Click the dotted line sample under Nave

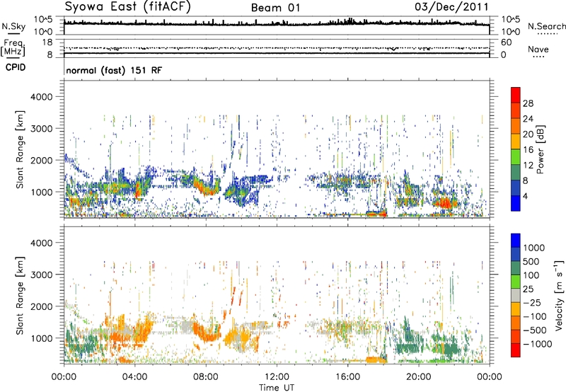[x=539, y=57]
